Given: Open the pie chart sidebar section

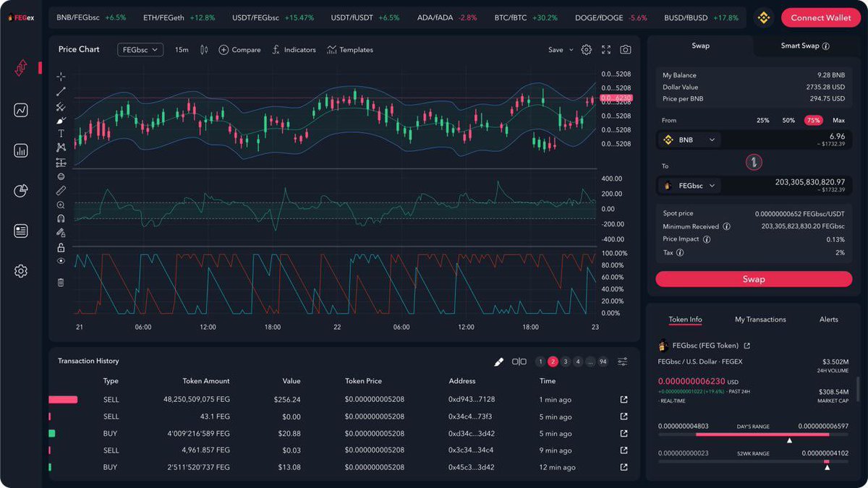Looking at the screenshot, I should [x=20, y=191].
